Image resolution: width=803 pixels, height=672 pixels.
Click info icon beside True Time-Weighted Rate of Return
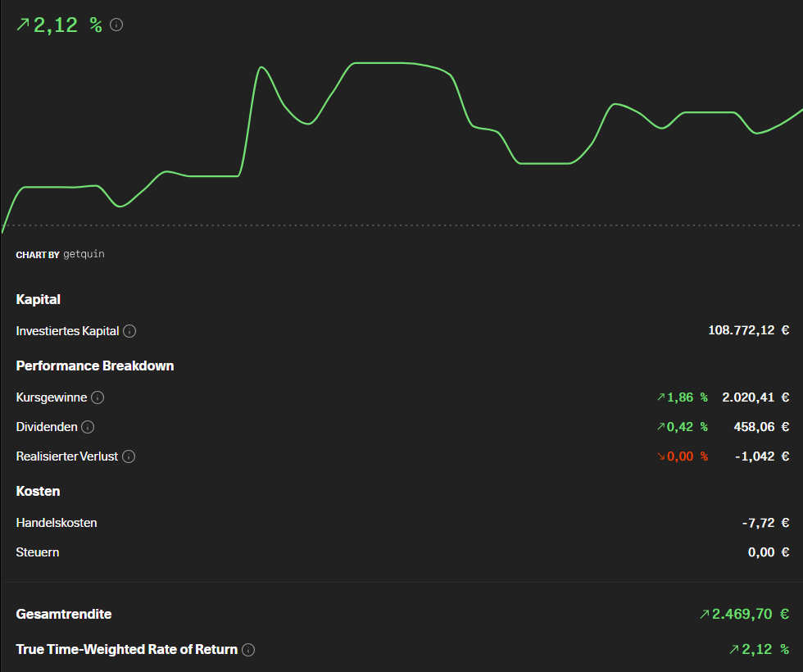pos(247,650)
